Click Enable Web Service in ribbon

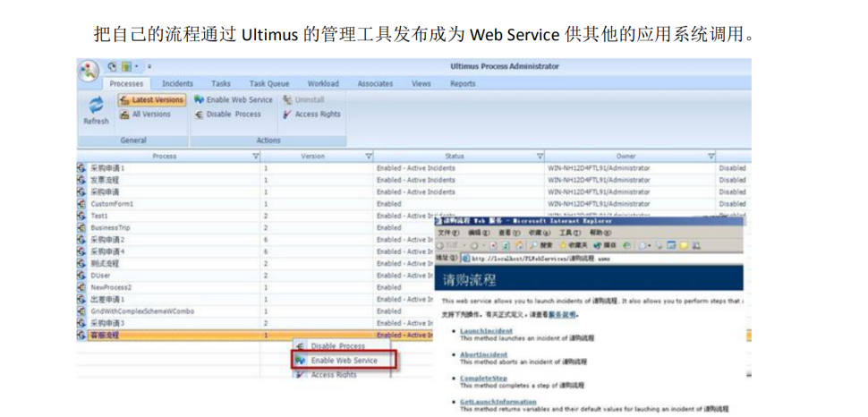click(x=234, y=99)
